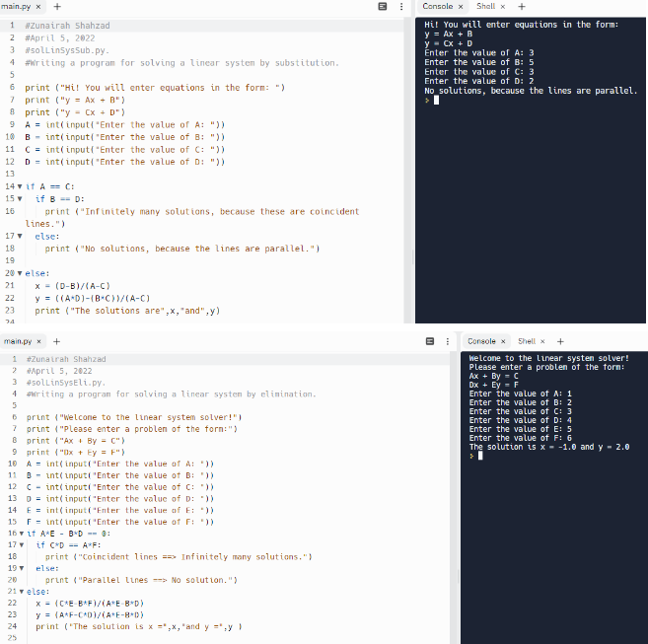This screenshot has height=644, width=648.
Task: Add a new pane tab beside top Shell
Action: click(x=522, y=6)
